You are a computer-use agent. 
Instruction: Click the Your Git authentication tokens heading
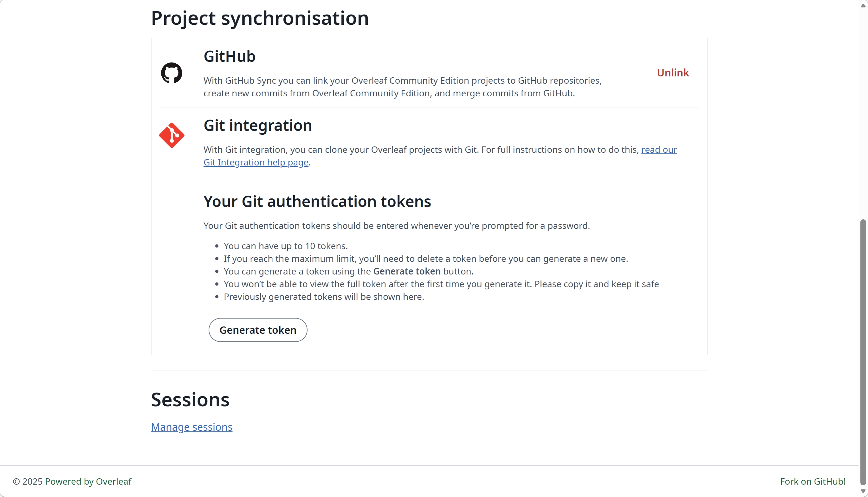317,201
